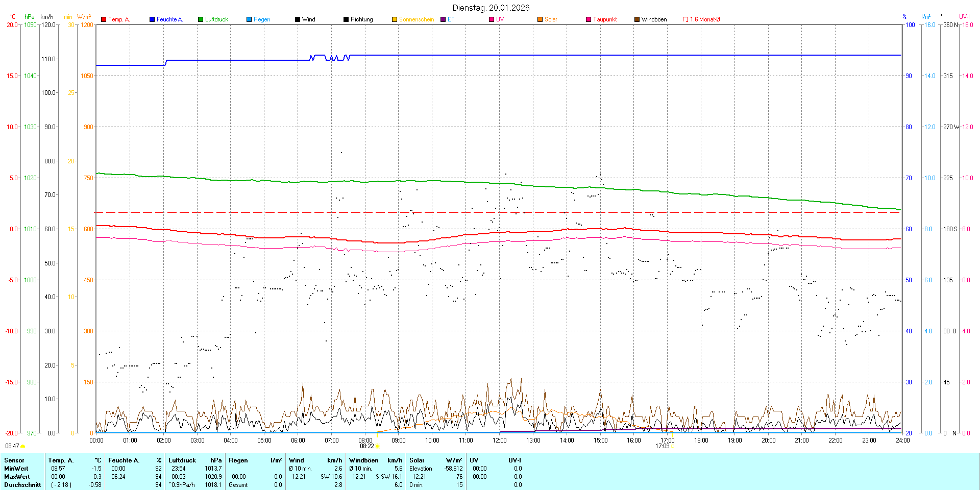980x490 pixels.
Task: Click the MaxWert row label
Action: 16,477
